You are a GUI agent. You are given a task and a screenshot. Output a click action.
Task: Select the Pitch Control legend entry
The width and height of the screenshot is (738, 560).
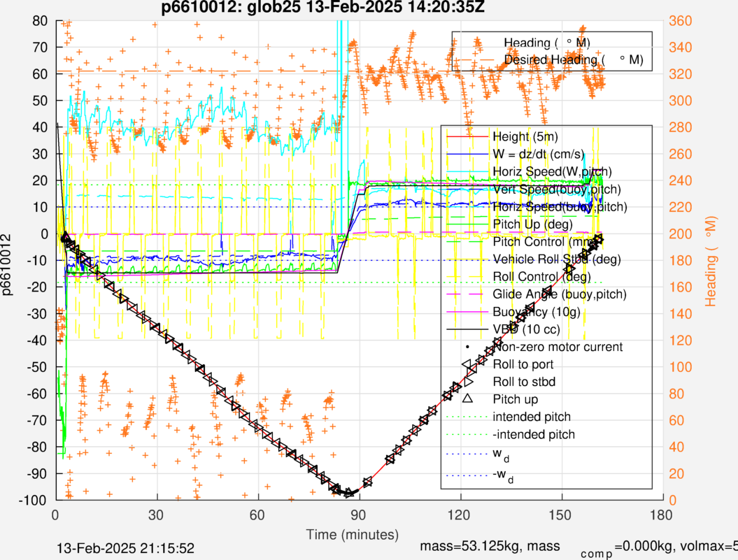pyautogui.click(x=539, y=241)
